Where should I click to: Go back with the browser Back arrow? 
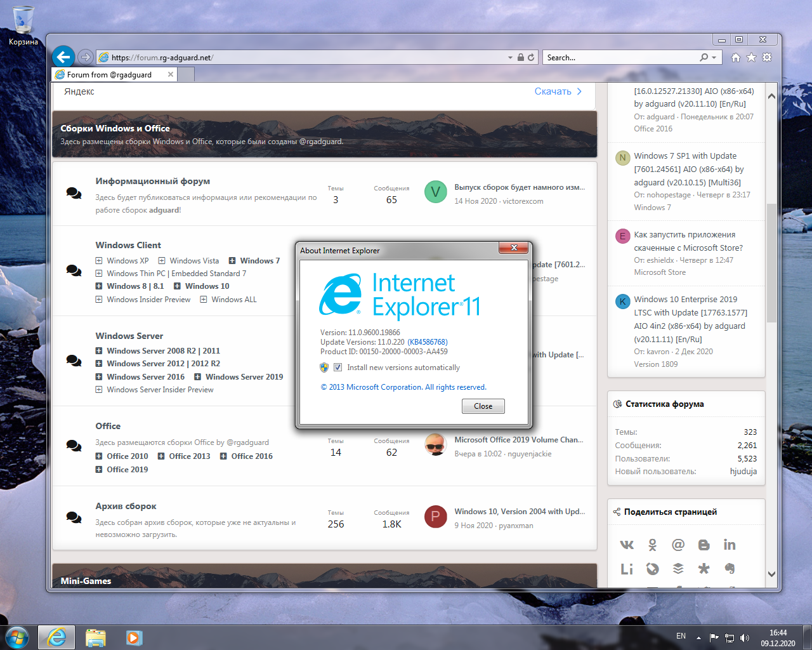63,57
